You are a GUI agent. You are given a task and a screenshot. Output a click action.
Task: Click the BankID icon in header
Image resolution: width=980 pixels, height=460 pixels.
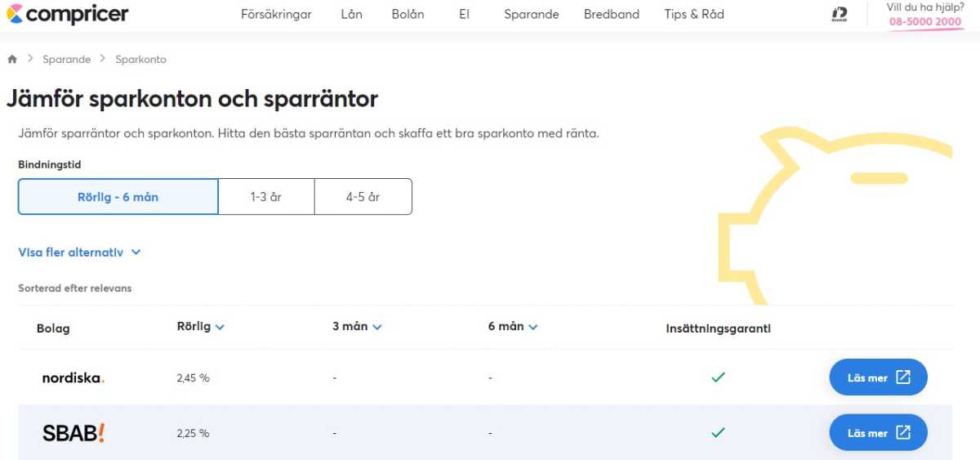(839, 15)
